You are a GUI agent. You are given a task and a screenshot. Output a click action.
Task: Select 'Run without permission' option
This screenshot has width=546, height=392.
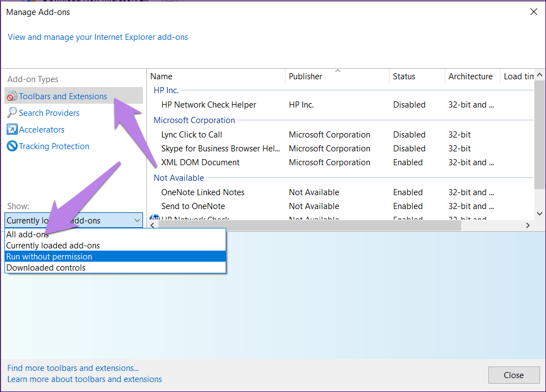click(x=49, y=257)
